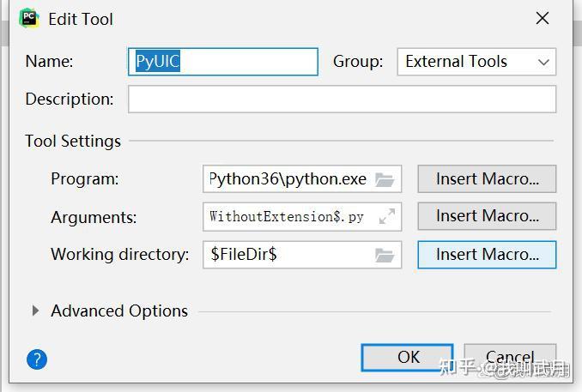
Task: Browse for program using folder icon
Action: pyautogui.click(x=385, y=179)
